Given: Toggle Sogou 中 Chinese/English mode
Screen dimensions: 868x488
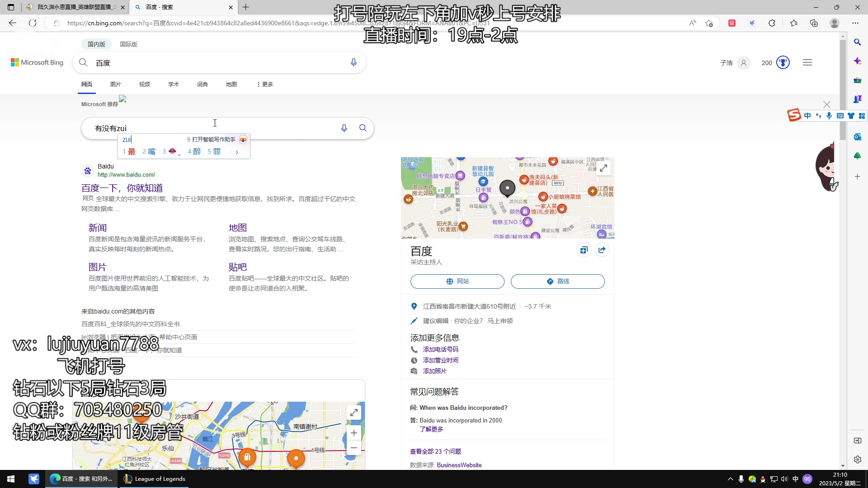Looking at the screenshot, I should coord(807,116).
